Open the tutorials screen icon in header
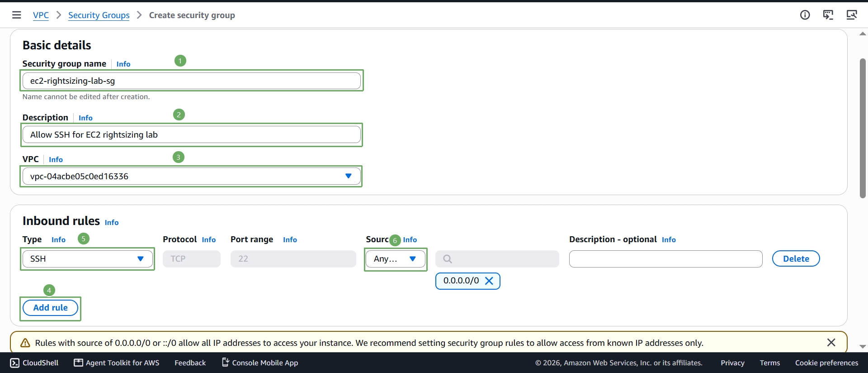This screenshot has height=373, width=868. coord(828,15)
